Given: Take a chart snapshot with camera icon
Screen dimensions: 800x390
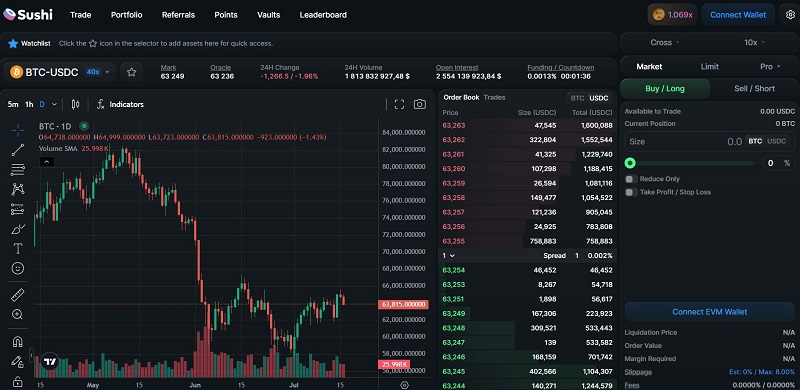Looking at the screenshot, I should [x=420, y=104].
